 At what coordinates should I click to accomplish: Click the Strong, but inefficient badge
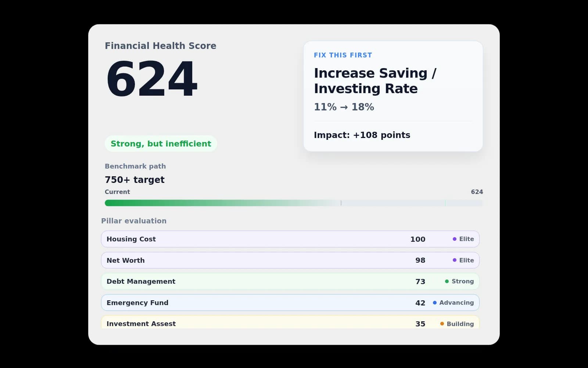161,144
